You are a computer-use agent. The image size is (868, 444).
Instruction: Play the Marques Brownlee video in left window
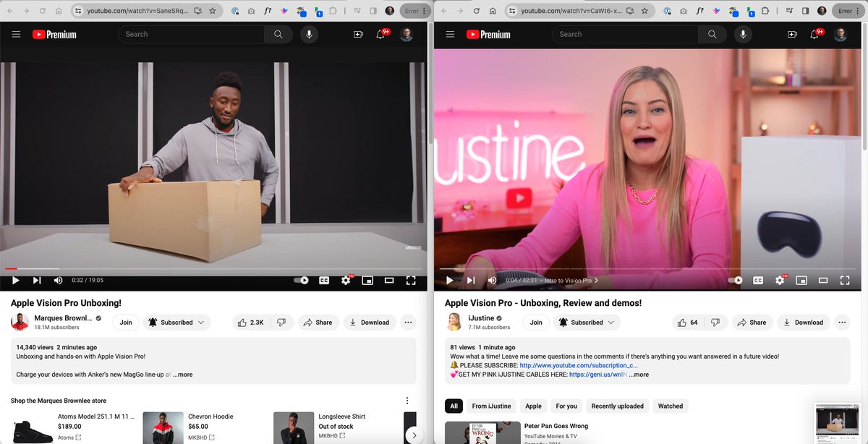point(15,281)
